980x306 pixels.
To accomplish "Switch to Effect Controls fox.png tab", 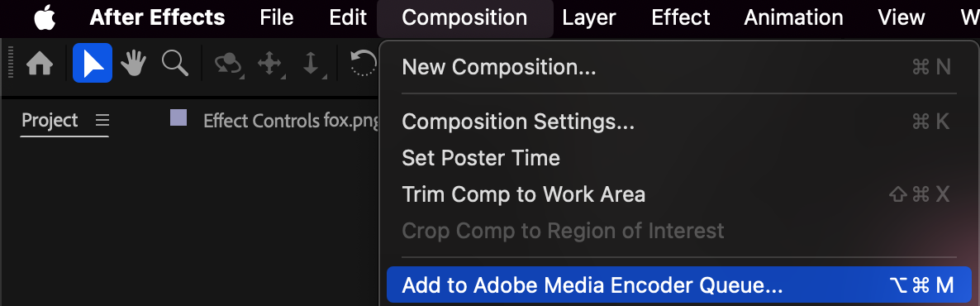I will click(x=291, y=121).
